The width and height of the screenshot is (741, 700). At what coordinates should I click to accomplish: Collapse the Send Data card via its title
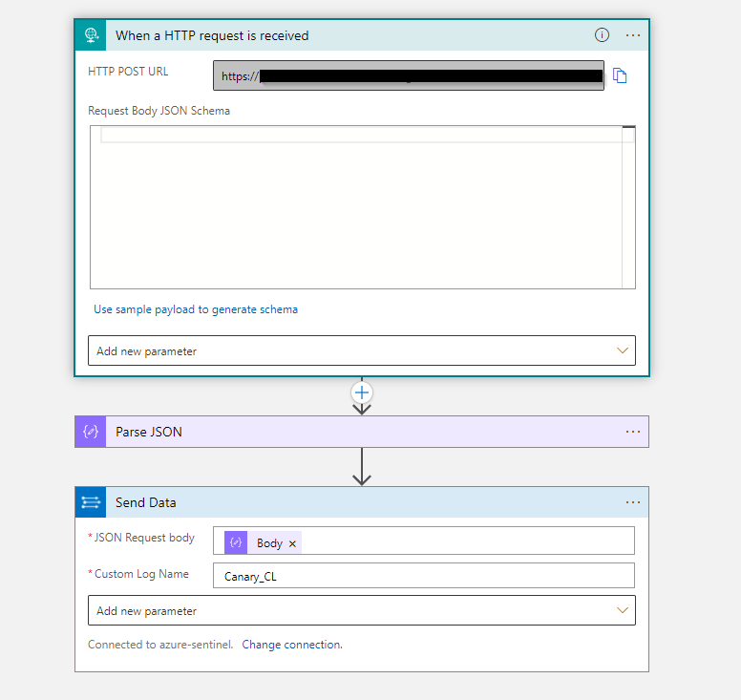(x=146, y=502)
